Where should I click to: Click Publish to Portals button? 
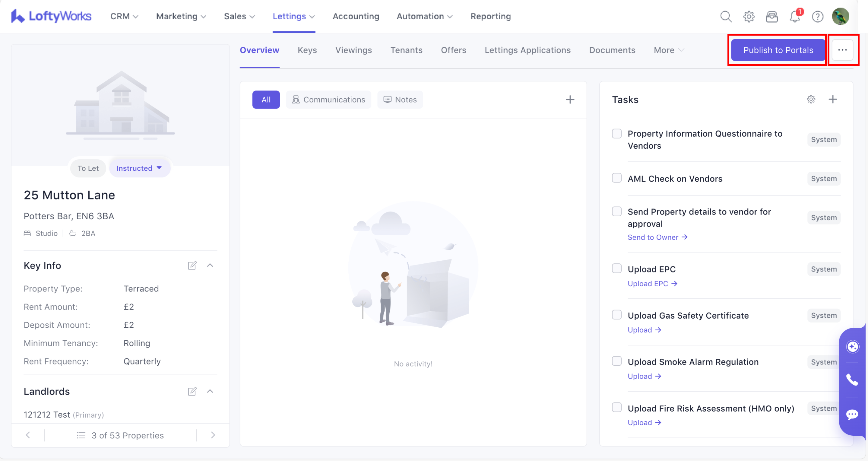tap(778, 50)
